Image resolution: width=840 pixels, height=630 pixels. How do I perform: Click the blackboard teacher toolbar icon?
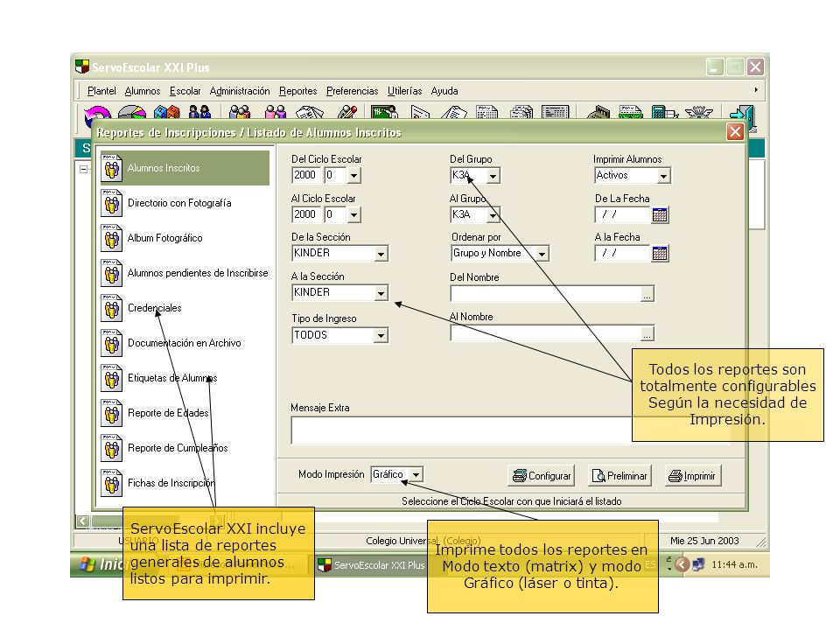pos(385,113)
